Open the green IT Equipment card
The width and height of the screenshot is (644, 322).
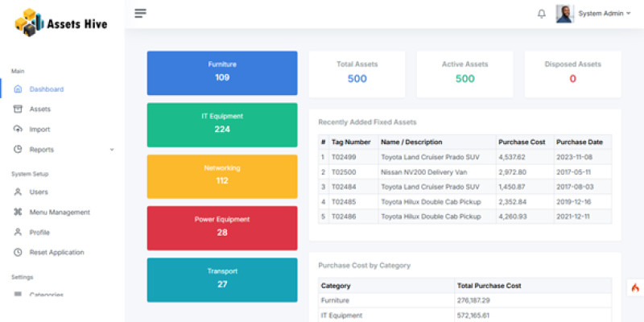(222, 124)
